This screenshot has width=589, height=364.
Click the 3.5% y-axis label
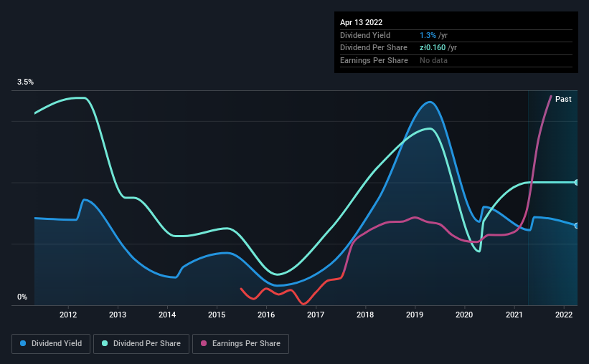coord(25,82)
